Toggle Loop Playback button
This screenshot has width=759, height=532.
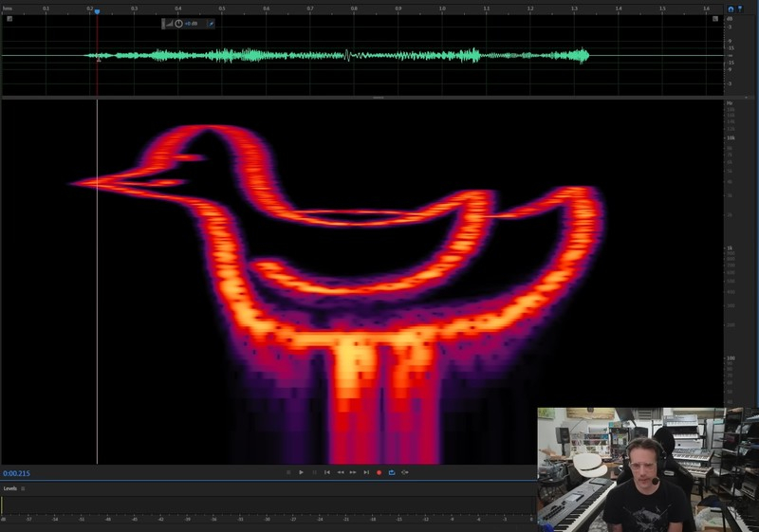tap(392, 472)
